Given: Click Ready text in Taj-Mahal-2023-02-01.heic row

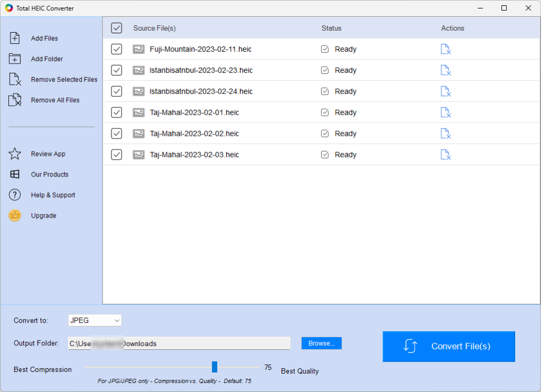Looking at the screenshot, I should point(346,113).
